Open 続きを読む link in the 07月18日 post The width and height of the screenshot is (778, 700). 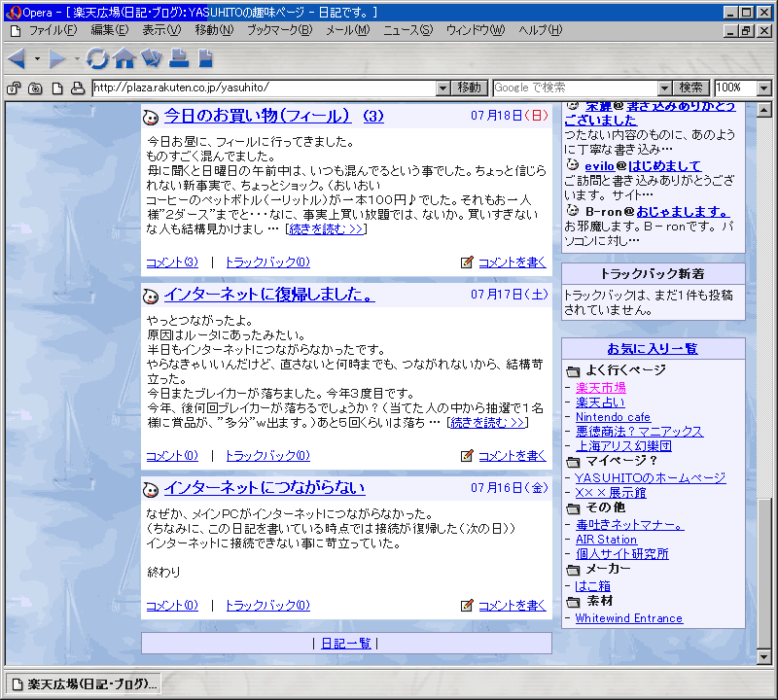[326, 229]
